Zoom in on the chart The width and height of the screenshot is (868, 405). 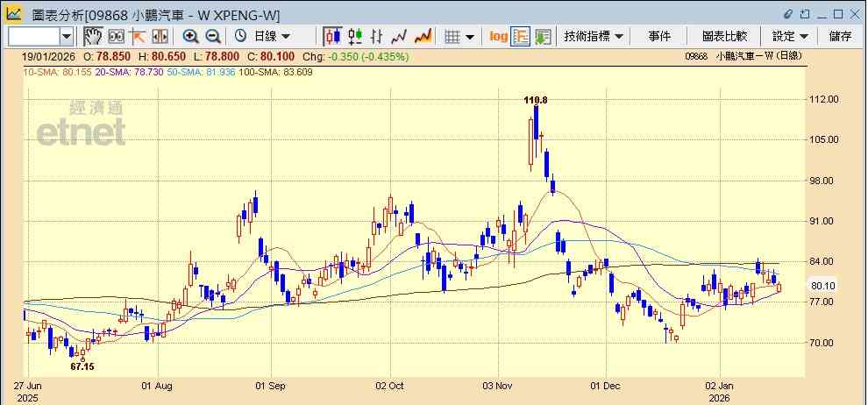pos(191,37)
